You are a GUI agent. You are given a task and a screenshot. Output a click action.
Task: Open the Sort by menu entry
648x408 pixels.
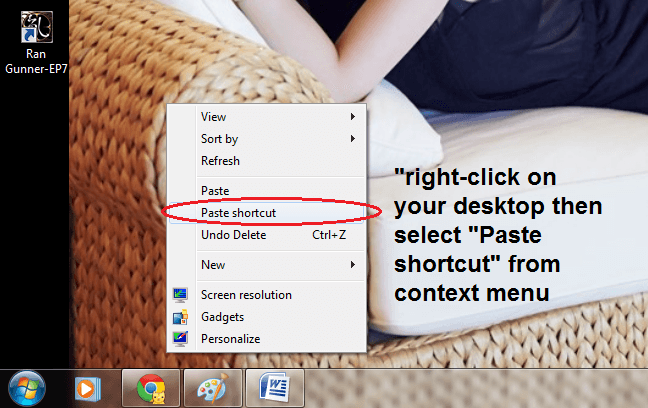click(266, 138)
